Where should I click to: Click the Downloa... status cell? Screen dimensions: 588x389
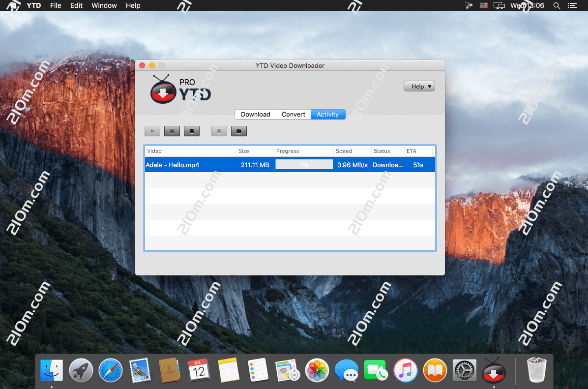[x=388, y=165]
